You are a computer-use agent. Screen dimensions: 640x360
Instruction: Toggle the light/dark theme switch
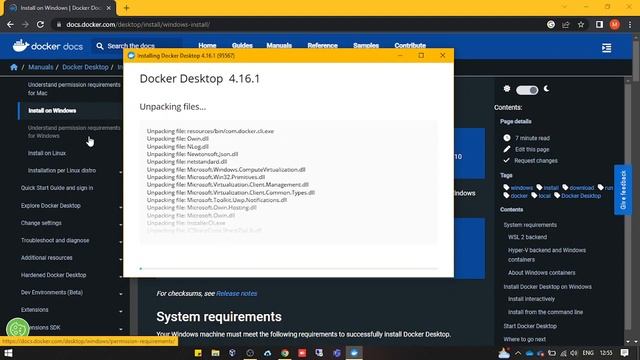[x=527, y=90]
